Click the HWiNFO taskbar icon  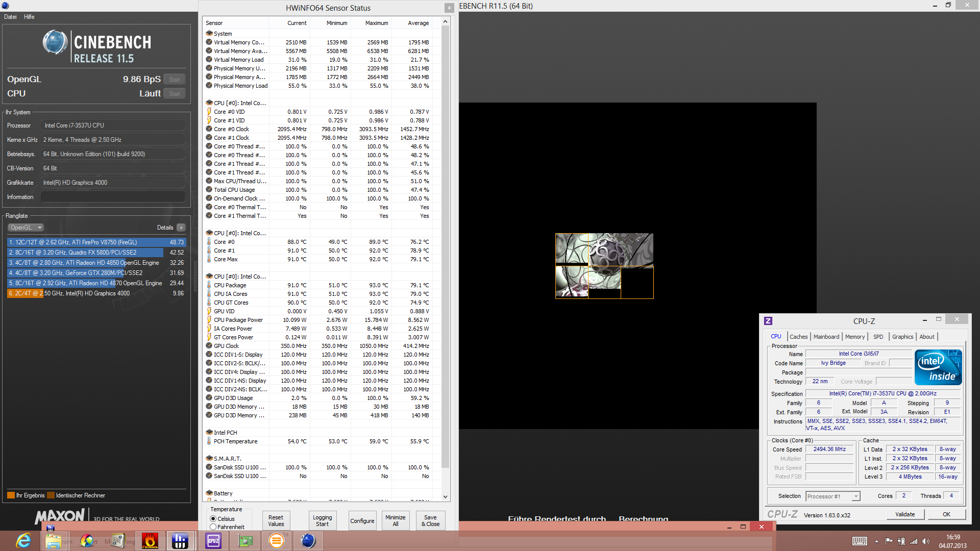click(x=180, y=540)
